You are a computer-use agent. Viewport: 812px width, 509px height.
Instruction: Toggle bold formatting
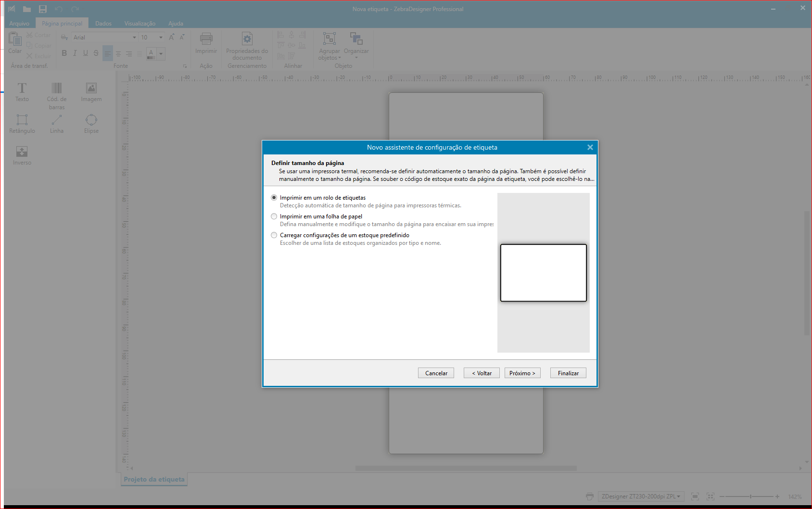[64, 53]
